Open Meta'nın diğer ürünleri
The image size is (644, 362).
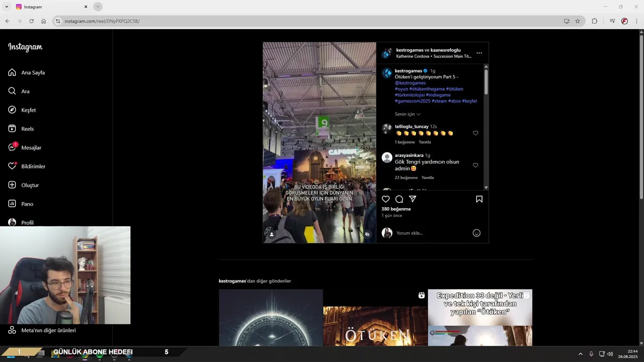(42, 330)
